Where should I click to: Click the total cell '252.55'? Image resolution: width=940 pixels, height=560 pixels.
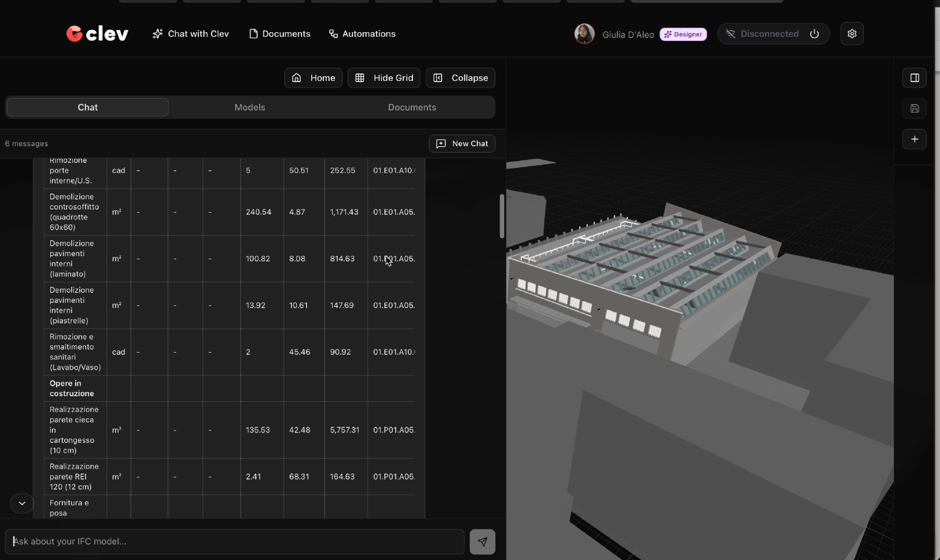[x=342, y=171]
